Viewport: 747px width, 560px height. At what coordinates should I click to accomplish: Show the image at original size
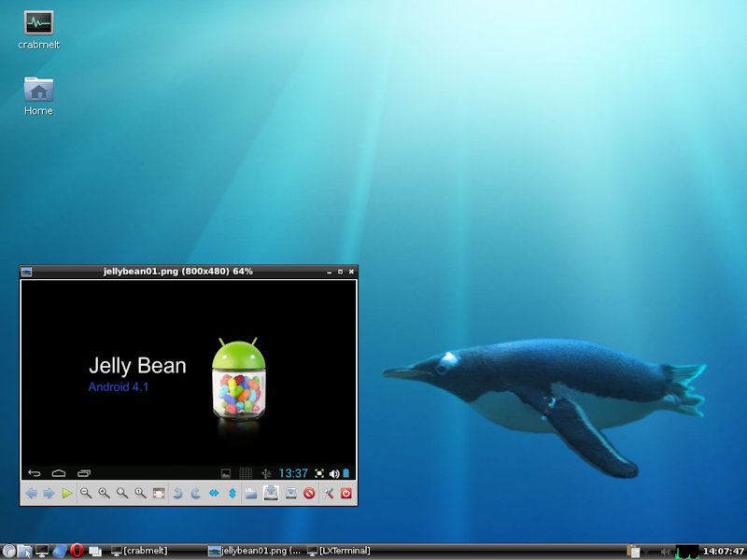(140, 493)
